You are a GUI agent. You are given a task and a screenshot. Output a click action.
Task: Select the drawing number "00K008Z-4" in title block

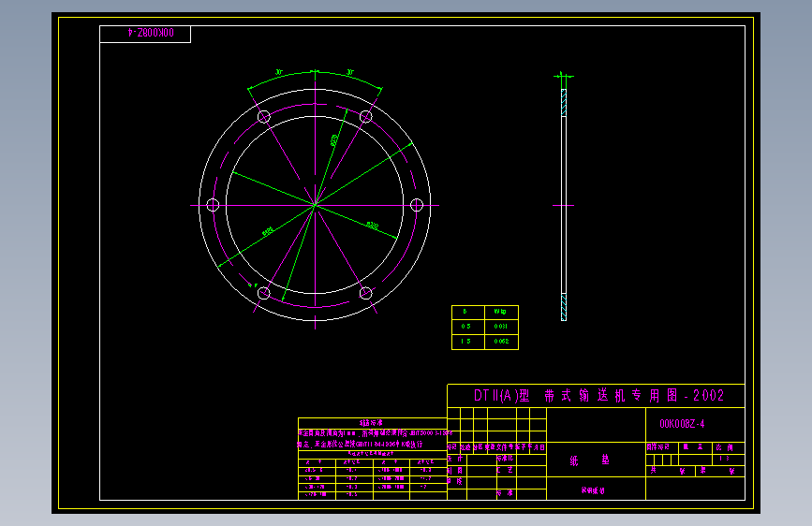coord(682,424)
